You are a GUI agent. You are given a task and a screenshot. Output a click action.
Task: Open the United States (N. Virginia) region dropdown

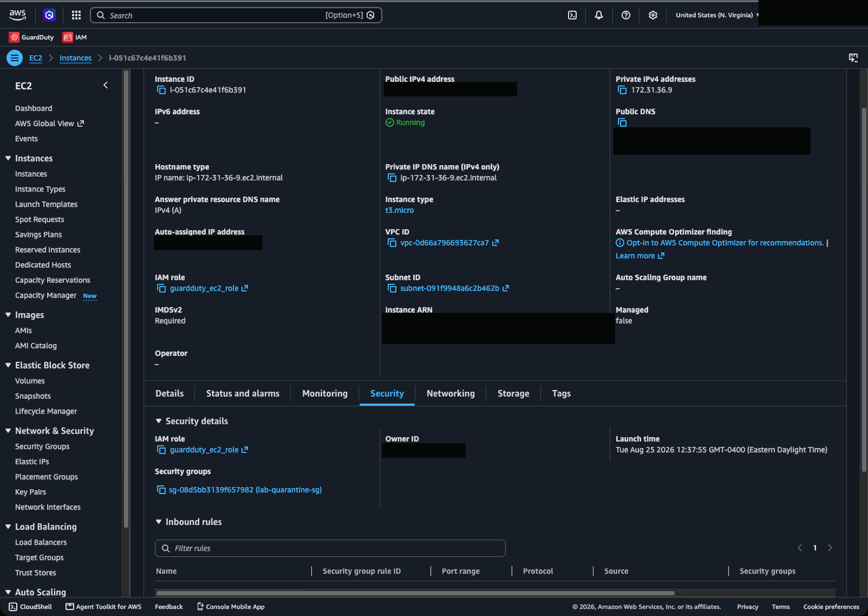pos(717,15)
